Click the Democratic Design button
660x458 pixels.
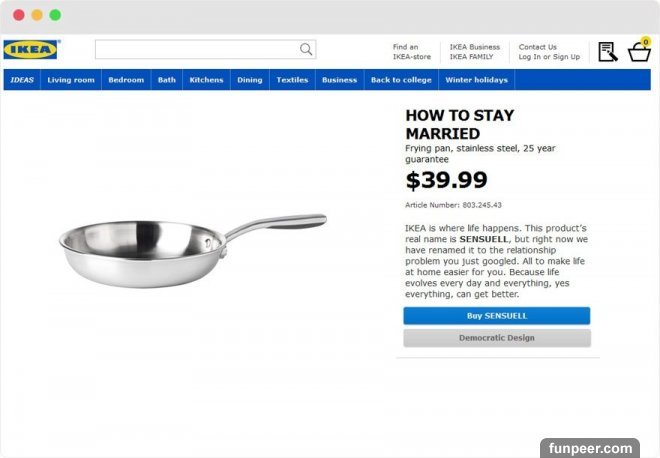[x=497, y=338]
